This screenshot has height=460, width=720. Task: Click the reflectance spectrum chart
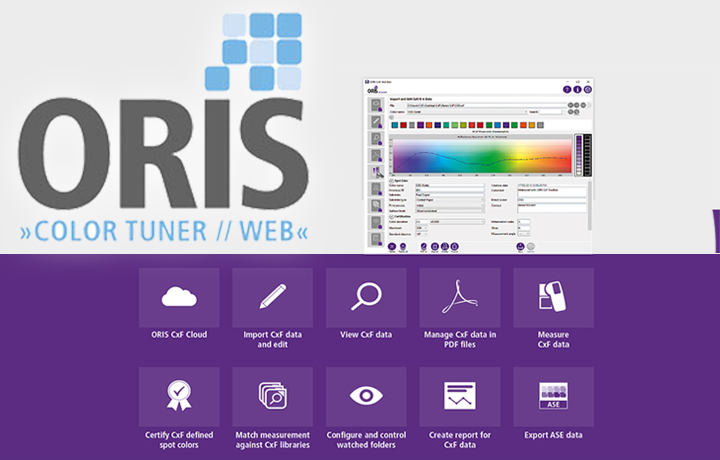point(481,155)
